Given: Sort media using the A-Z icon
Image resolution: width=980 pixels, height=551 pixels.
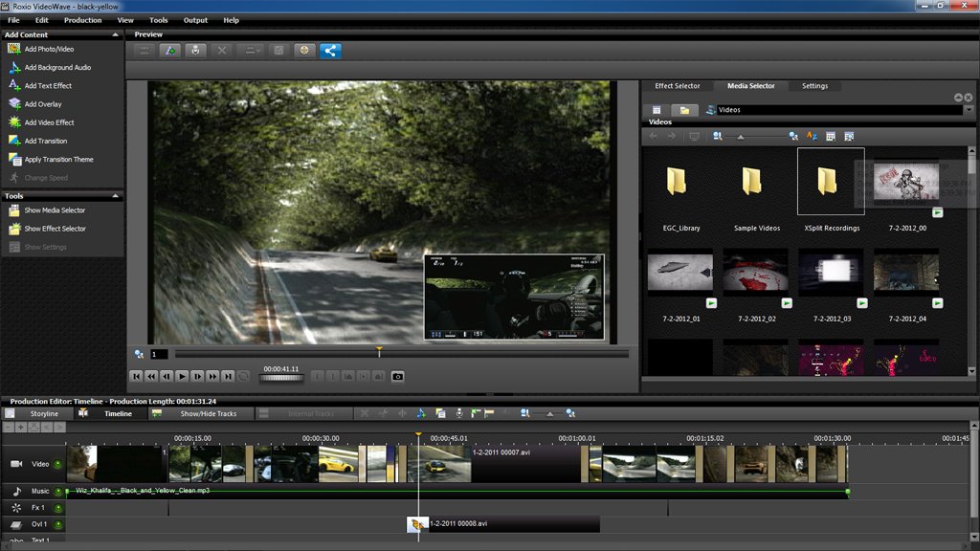Looking at the screenshot, I should coord(812,137).
